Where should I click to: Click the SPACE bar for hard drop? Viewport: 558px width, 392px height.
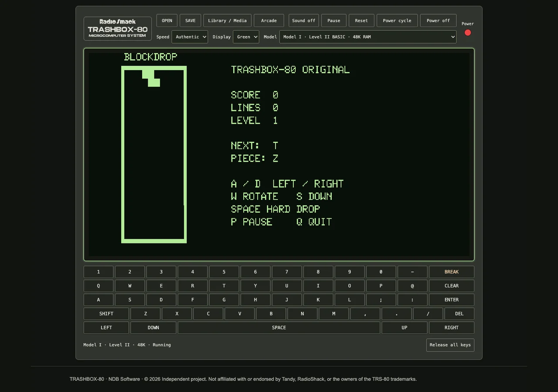pos(279,328)
